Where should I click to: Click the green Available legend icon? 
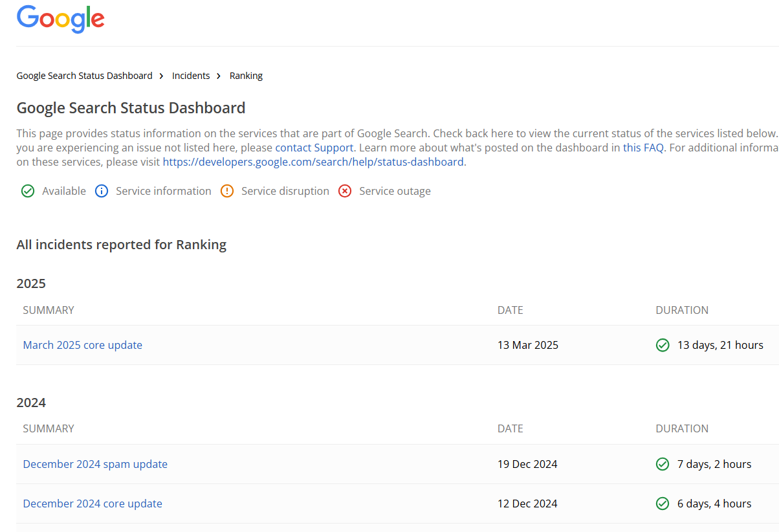[28, 191]
